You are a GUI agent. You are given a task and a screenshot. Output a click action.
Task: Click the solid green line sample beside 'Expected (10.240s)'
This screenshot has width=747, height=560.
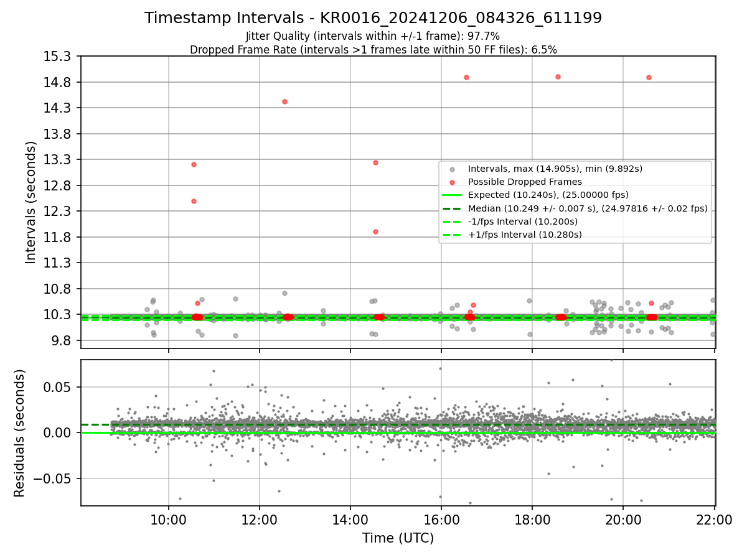click(453, 195)
